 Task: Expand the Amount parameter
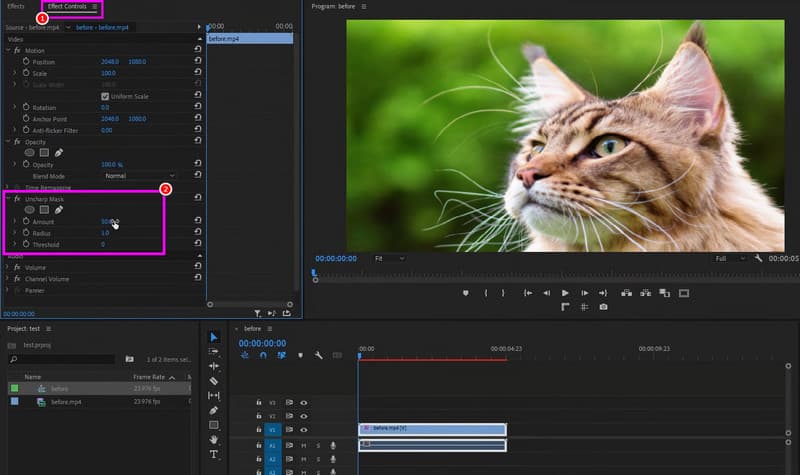click(15, 221)
